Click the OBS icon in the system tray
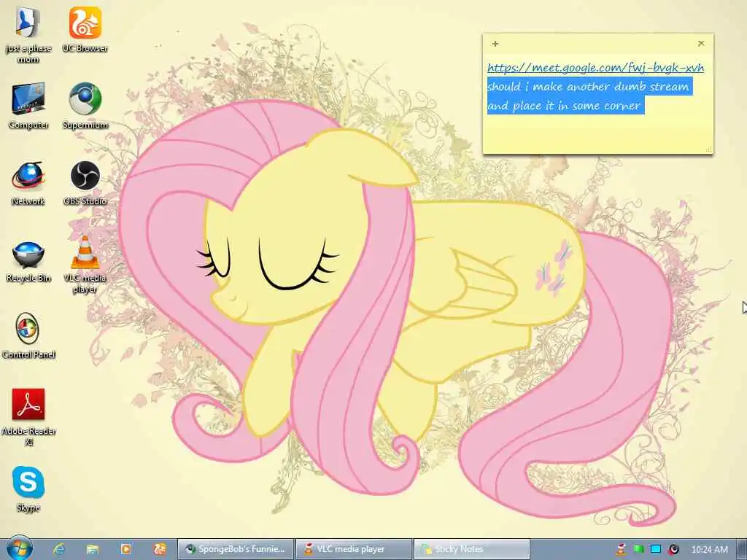 tap(673, 550)
